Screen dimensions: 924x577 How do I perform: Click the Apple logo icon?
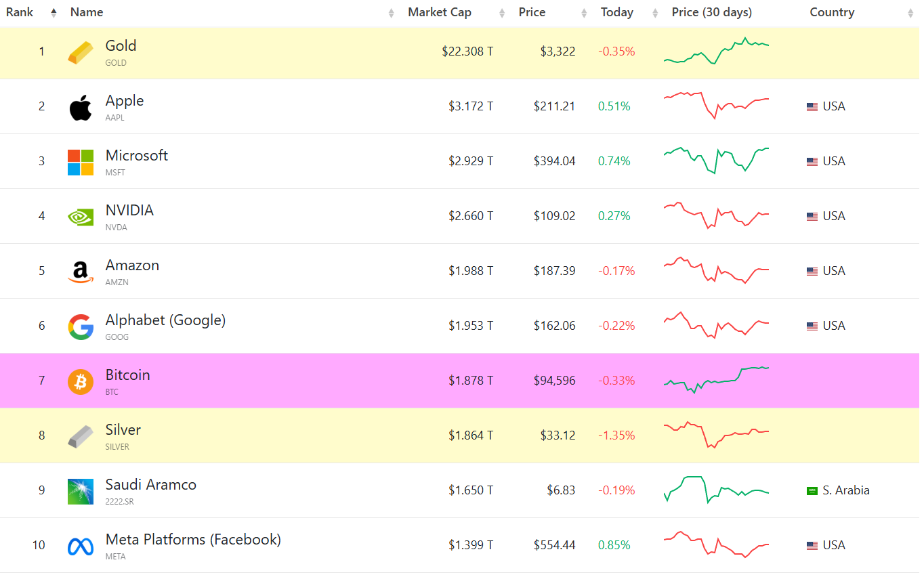[x=80, y=106]
